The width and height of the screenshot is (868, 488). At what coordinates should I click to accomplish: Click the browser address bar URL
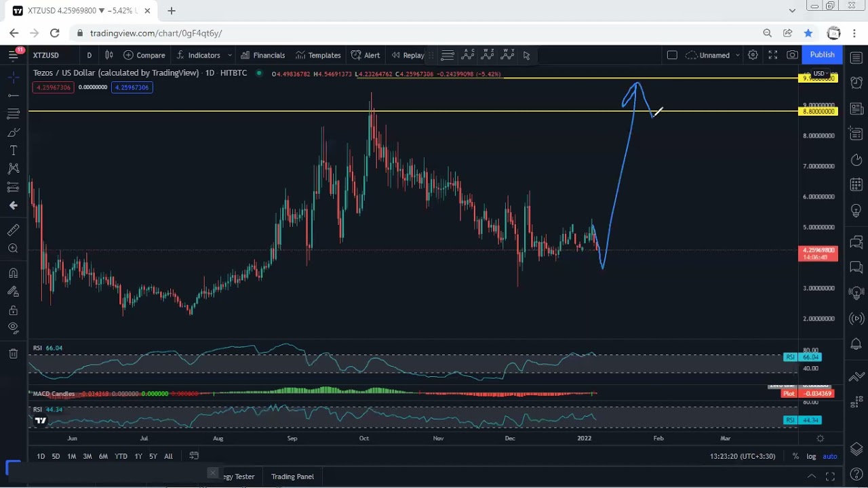(x=156, y=33)
